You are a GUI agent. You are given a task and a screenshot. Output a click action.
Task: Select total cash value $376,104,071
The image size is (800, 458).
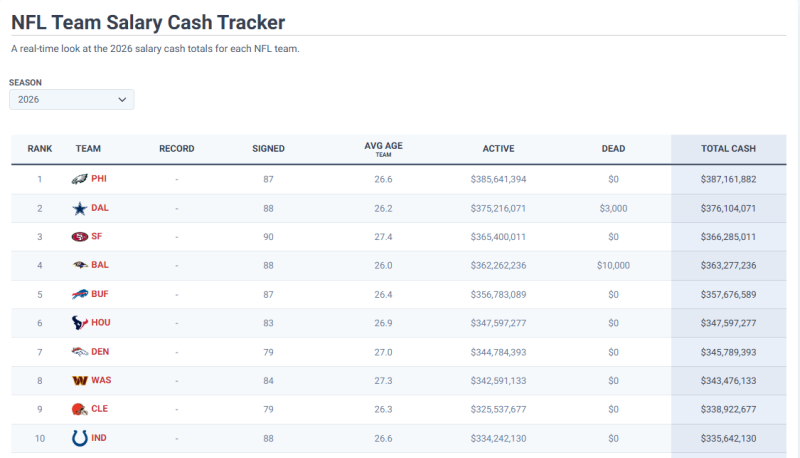pos(729,208)
